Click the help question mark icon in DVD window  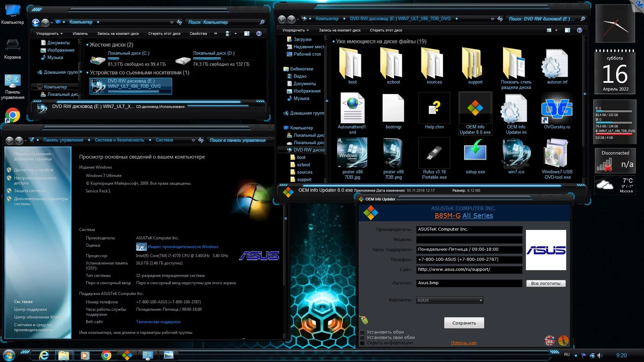coord(579,30)
